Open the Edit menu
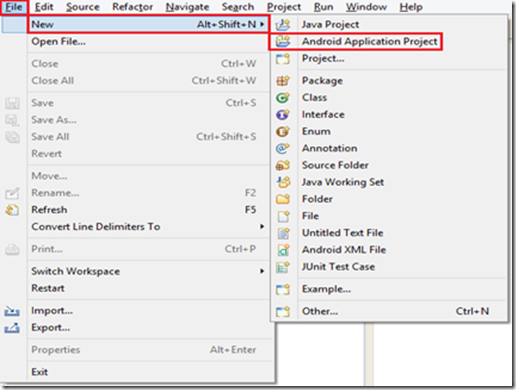516x390 pixels. click(x=44, y=7)
